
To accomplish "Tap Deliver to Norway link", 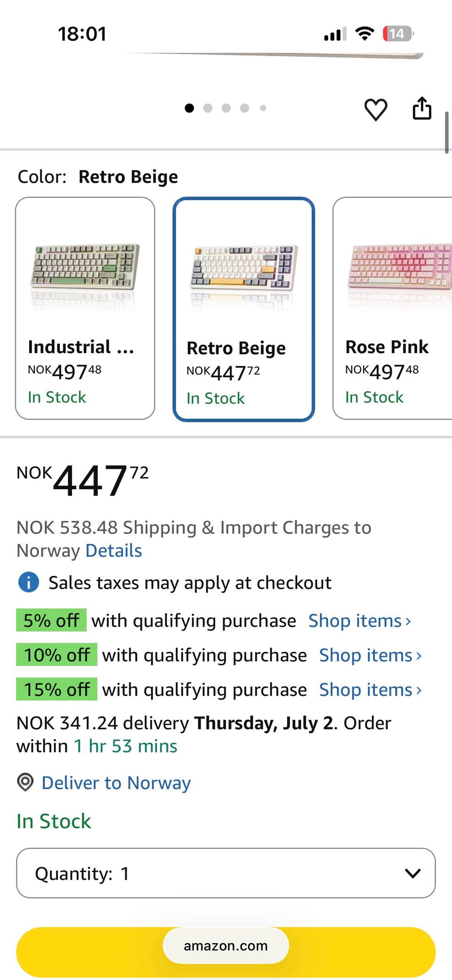I will [116, 783].
